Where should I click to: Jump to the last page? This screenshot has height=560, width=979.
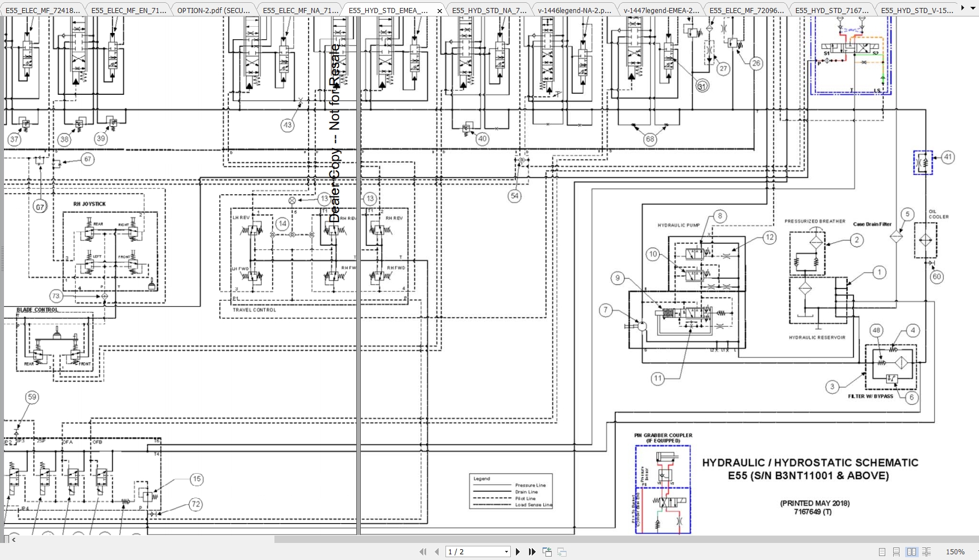coord(532,551)
